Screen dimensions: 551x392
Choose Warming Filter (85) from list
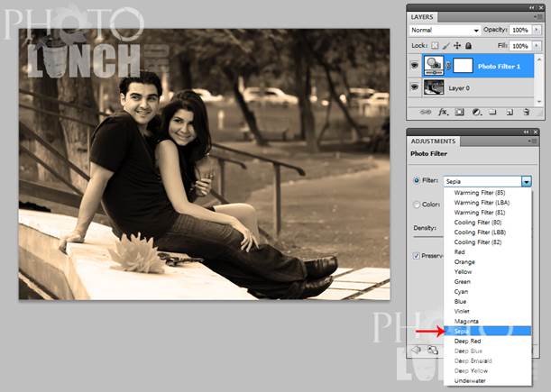click(487, 193)
